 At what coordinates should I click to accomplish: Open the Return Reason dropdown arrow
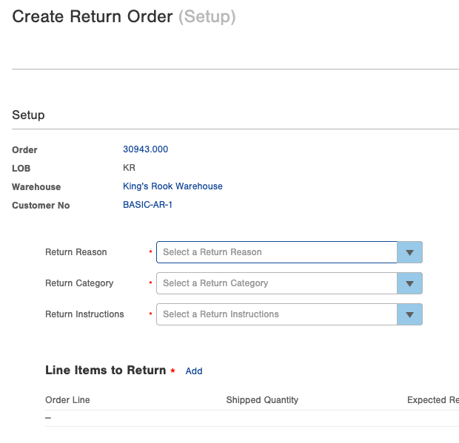click(x=410, y=252)
